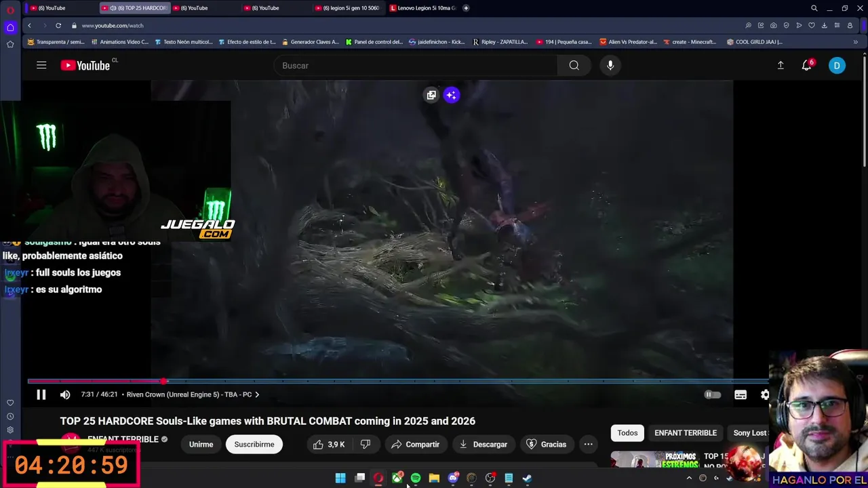Click the purple AI sparkle video overlay icon
The height and width of the screenshot is (488, 868).
(452, 95)
